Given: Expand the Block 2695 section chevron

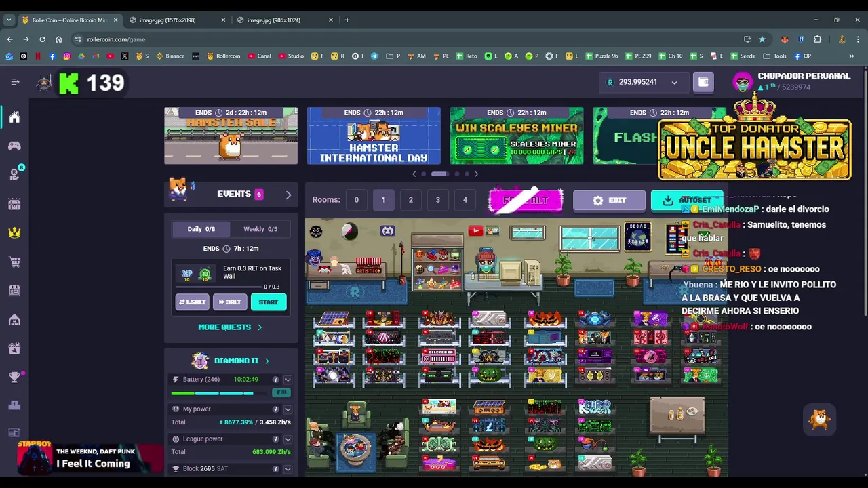Looking at the screenshot, I should pos(288,469).
